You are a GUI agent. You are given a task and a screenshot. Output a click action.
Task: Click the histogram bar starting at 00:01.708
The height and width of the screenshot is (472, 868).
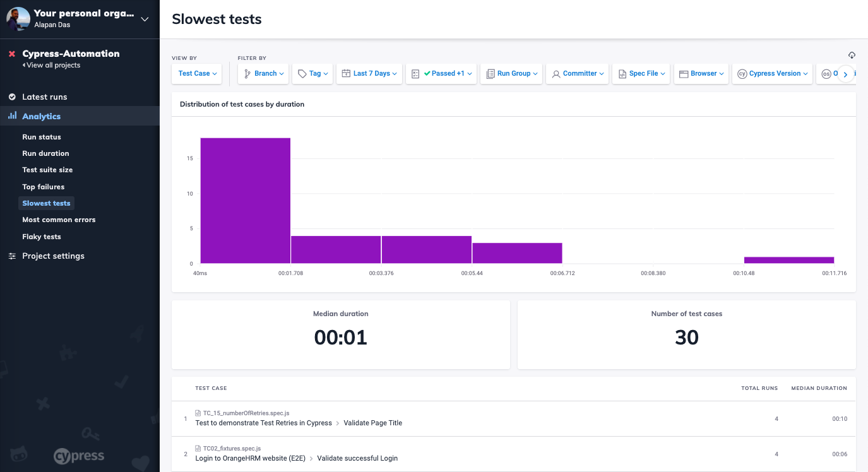click(x=336, y=250)
